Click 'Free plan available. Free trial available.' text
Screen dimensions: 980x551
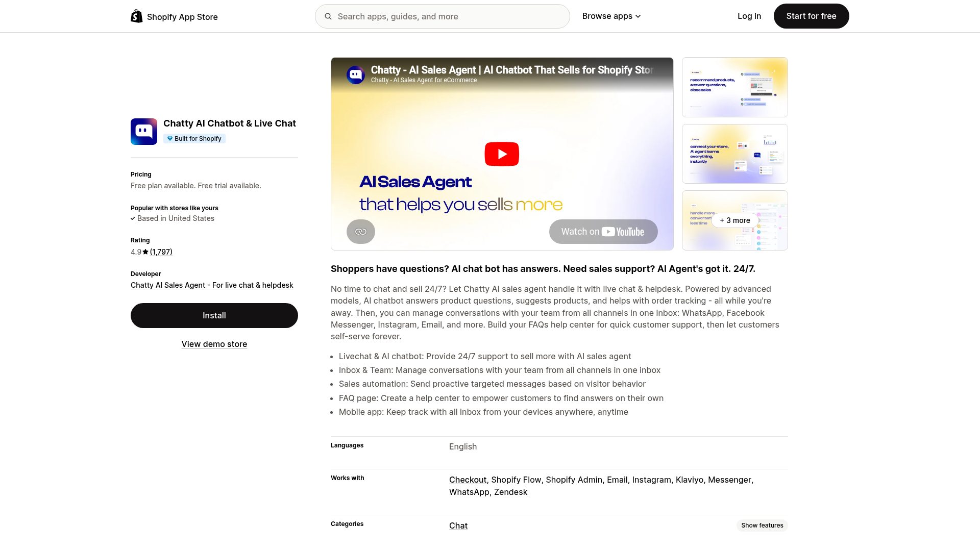196,186
